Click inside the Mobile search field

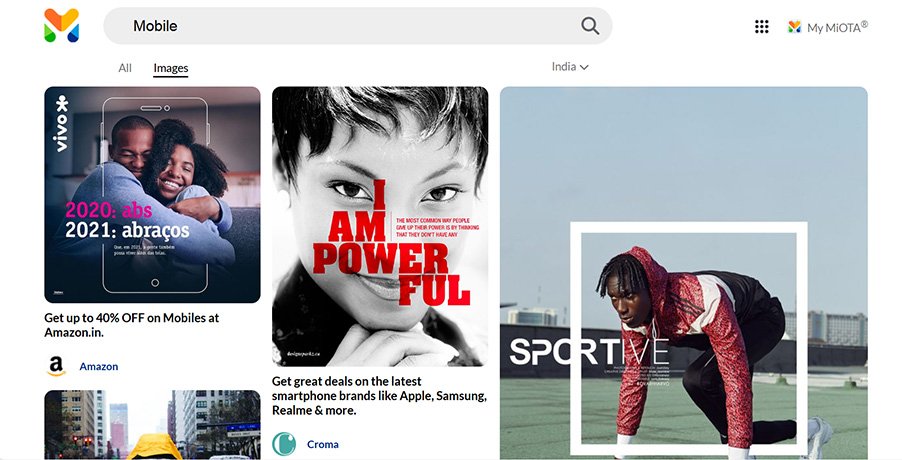coord(358,26)
